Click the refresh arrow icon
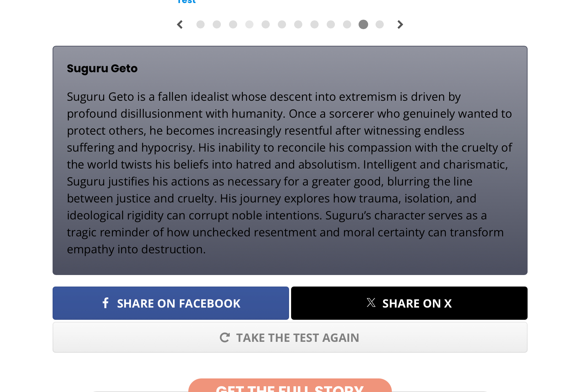Screen dimensions: 571x392 point(225,337)
